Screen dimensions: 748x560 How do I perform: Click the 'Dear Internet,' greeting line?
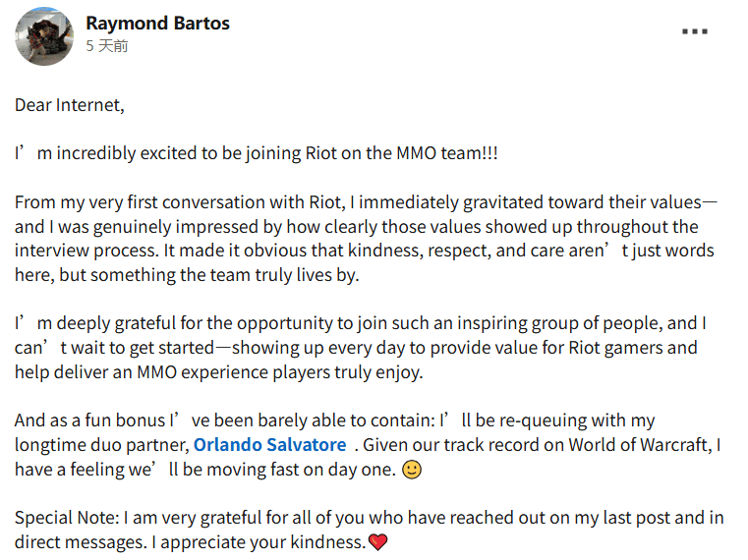click(x=70, y=105)
